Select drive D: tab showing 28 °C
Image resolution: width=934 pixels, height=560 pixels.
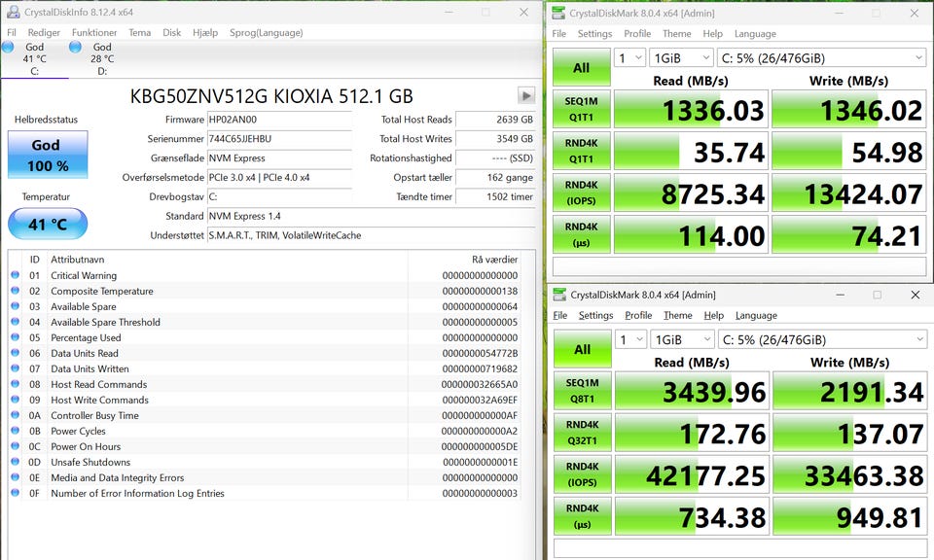click(101, 58)
